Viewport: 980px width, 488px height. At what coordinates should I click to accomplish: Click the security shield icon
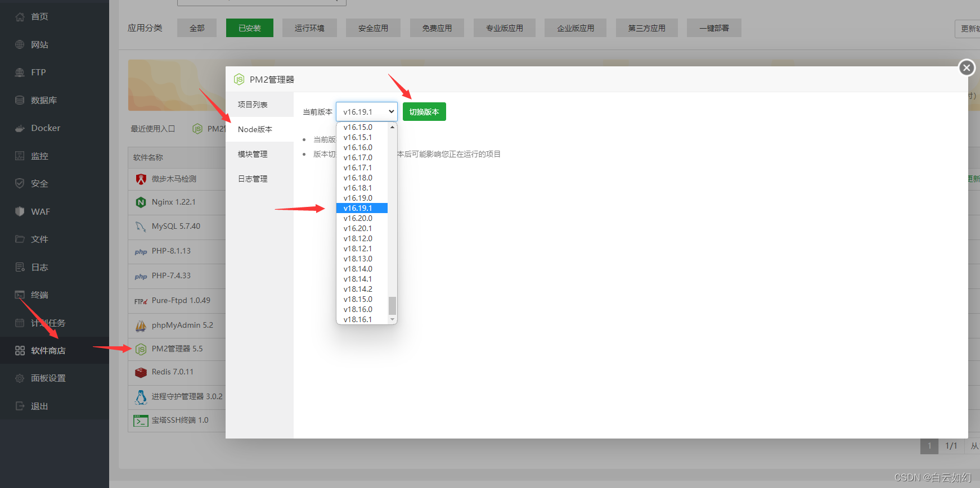pyautogui.click(x=20, y=183)
